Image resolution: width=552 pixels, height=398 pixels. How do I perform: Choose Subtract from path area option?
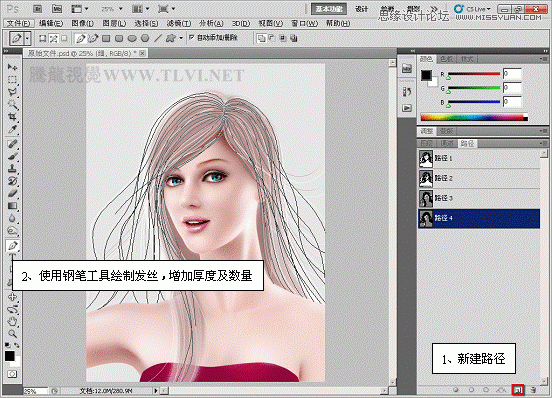tap(272, 38)
